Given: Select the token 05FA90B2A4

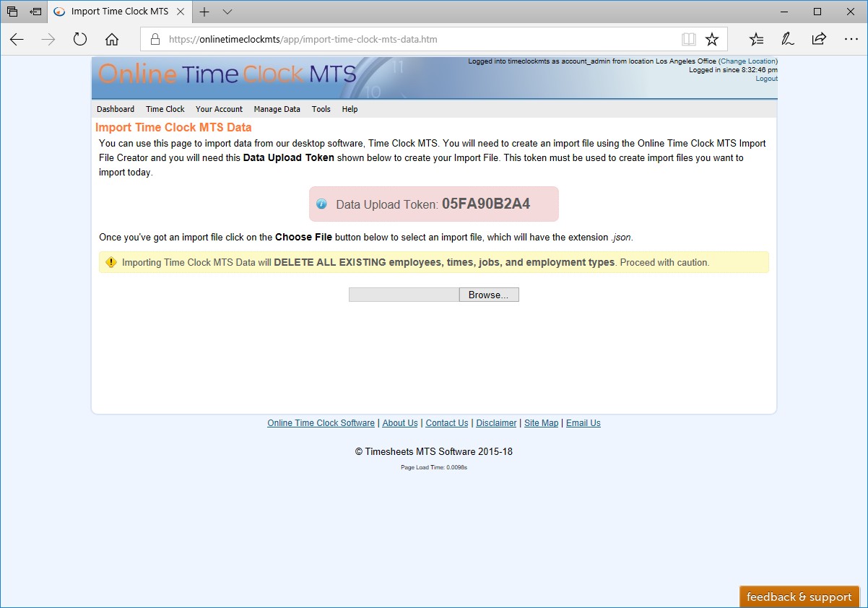Looking at the screenshot, I should coord(486,204).
